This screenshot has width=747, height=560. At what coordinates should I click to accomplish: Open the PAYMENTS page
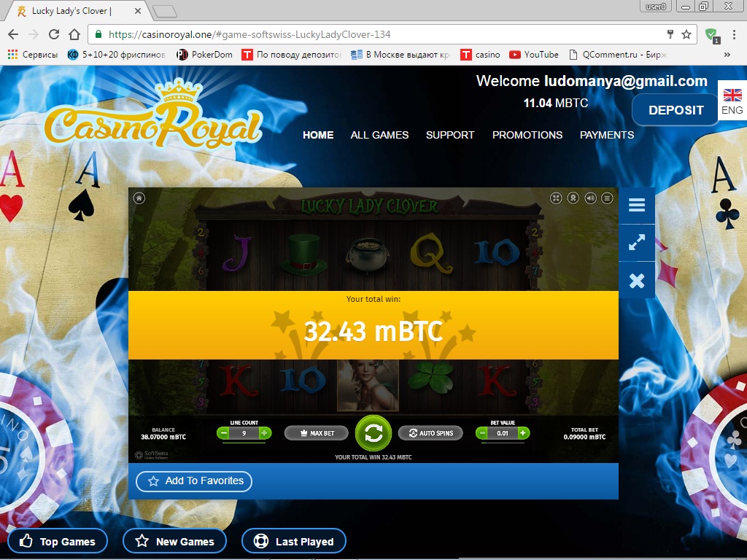pos(607,135)
